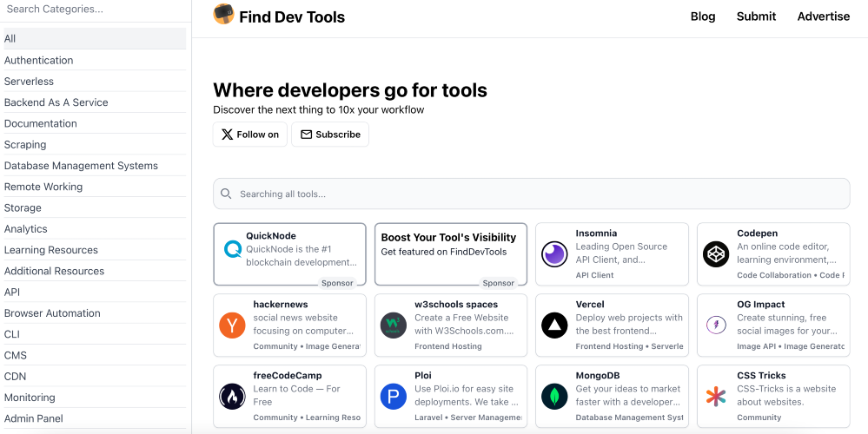Click the freeCodeCamp flame icon

tap(232, 397)
